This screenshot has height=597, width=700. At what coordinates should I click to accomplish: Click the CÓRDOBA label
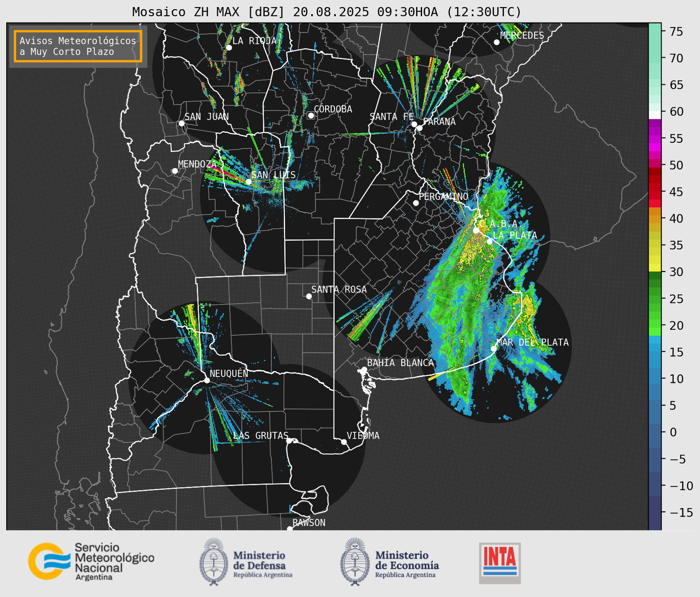[333, 109]
